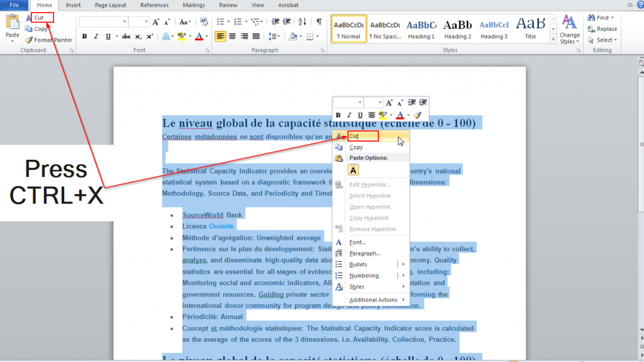Open the File tab

click(14, 5)
